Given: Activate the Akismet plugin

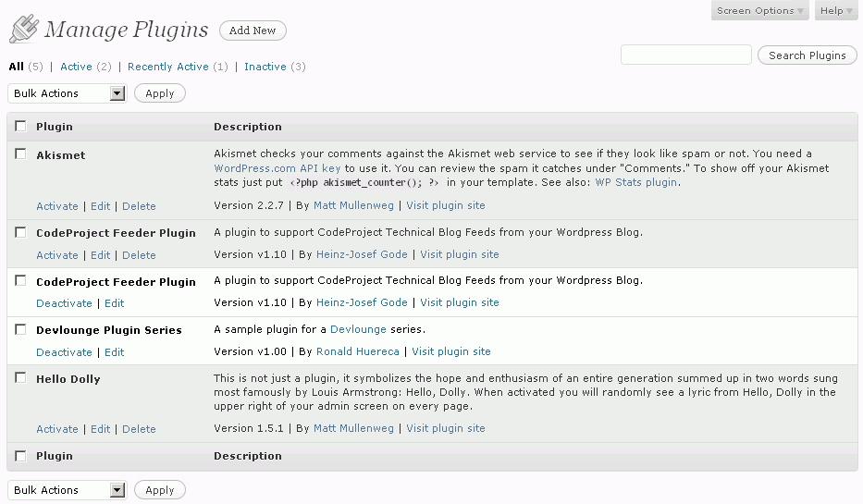Looking at the screenshot, I should (x=57, y=206).
